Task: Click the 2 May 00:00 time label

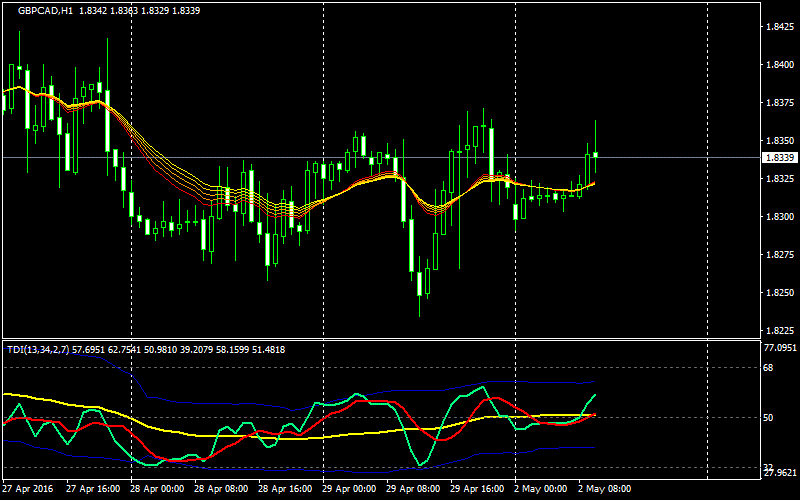Action: (x=540, y=489)
